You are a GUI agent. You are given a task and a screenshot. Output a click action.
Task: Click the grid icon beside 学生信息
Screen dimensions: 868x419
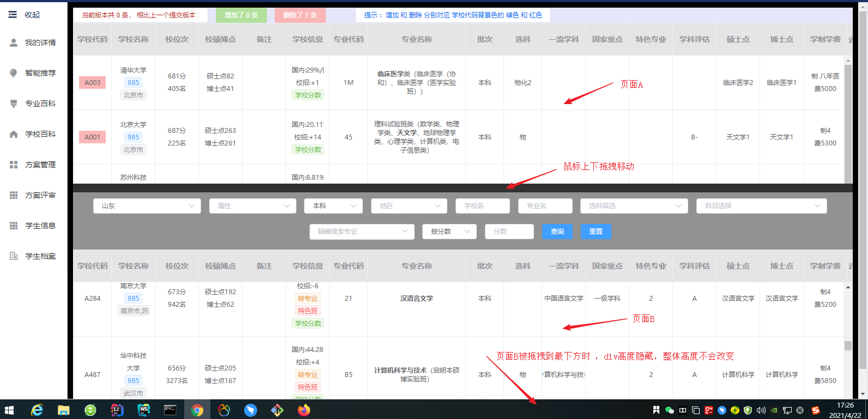pyautogui.click(x=14, y=226)
